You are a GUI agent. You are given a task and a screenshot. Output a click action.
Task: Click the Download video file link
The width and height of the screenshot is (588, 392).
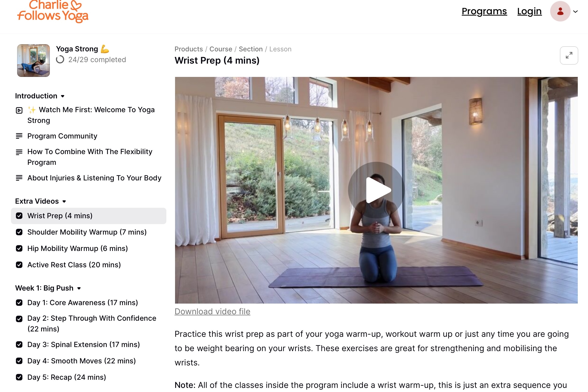click(x=212, y=312)
